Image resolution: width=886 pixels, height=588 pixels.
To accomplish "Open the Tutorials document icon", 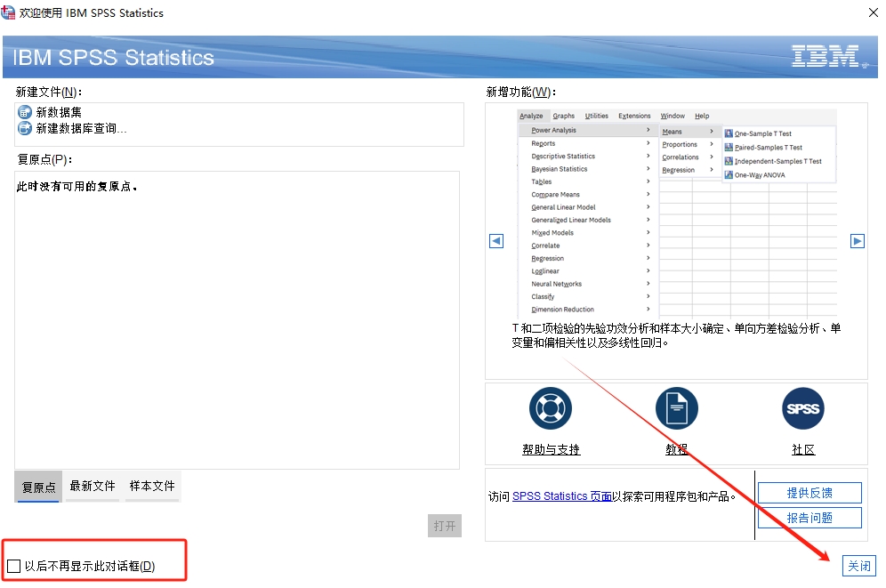I will 677,409.
